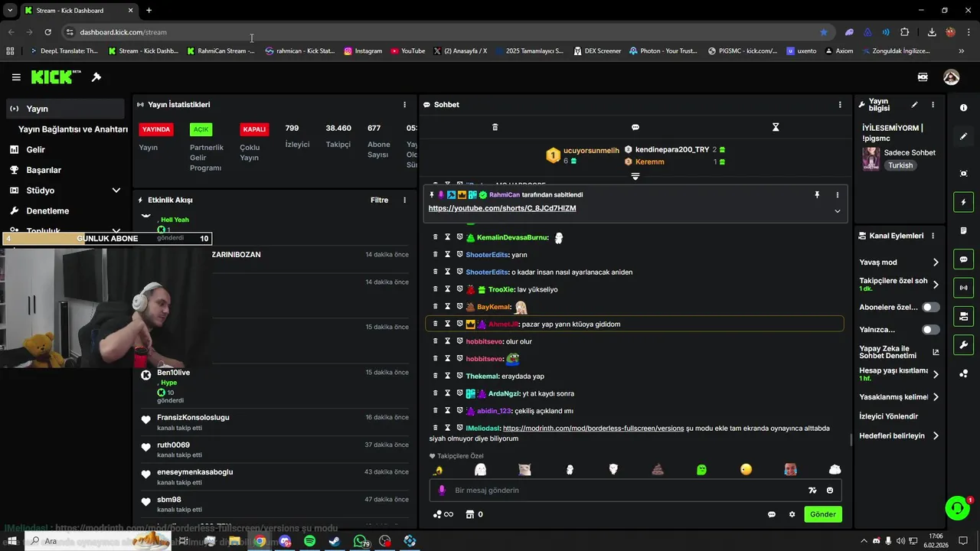
Task: Select Yayın in the left sidebar
Action: pos(65,109)
